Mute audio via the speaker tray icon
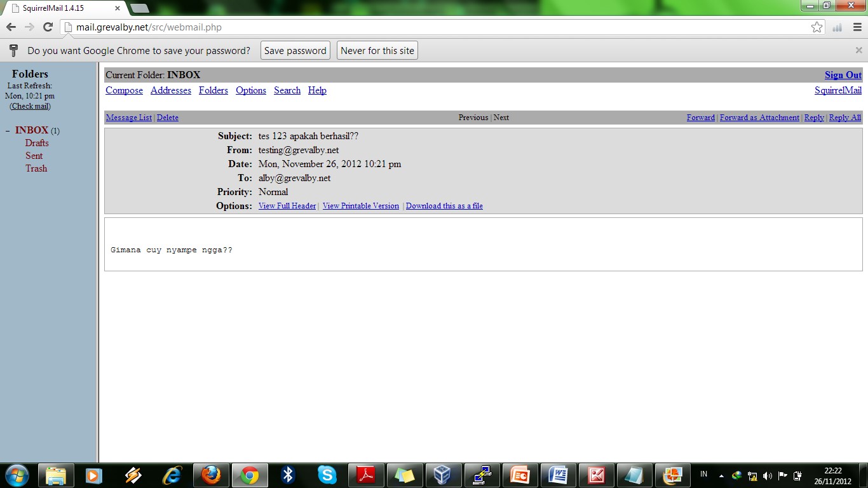 [x=767, y=475]
